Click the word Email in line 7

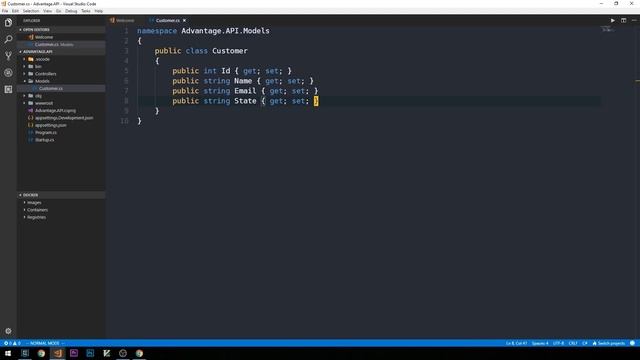[x=245, y=91]
